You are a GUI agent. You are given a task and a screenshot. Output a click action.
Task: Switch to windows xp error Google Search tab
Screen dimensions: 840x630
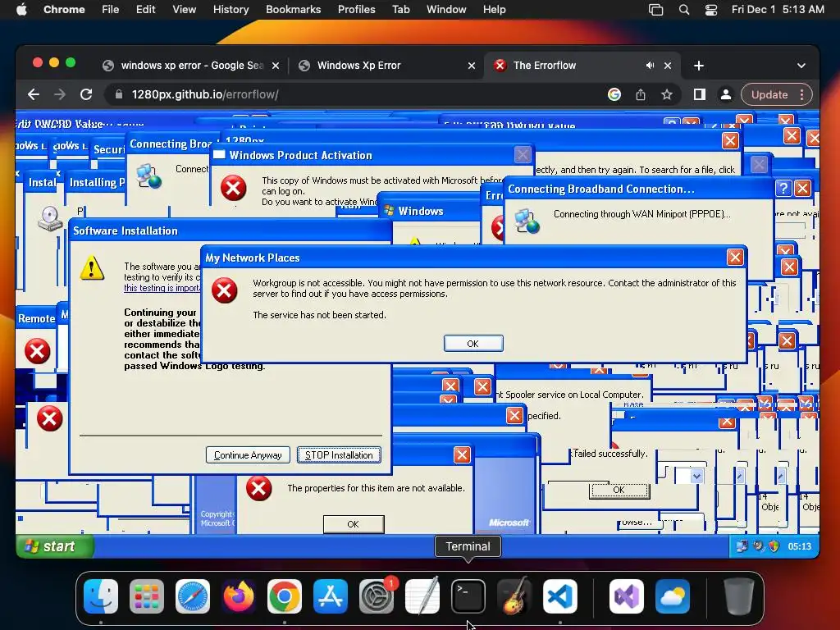(x=191, y=66)
